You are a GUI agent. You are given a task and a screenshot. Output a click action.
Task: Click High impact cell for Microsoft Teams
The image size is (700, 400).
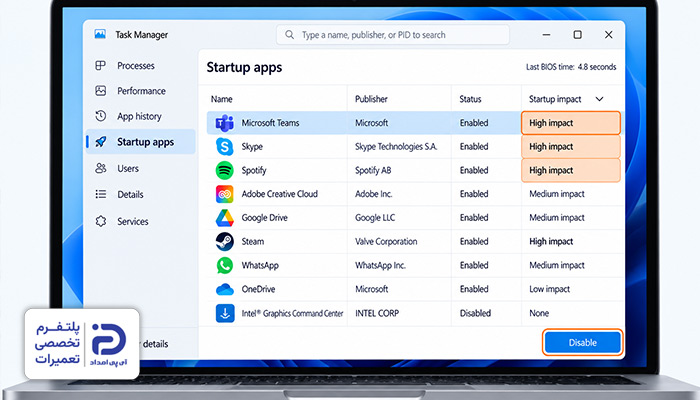pos(571,123)
